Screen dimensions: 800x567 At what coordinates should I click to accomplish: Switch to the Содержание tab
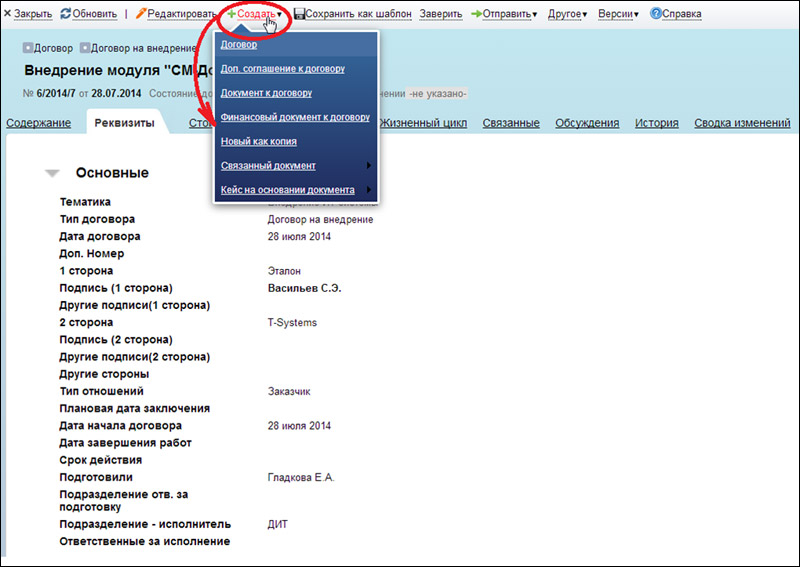(38, 123)
